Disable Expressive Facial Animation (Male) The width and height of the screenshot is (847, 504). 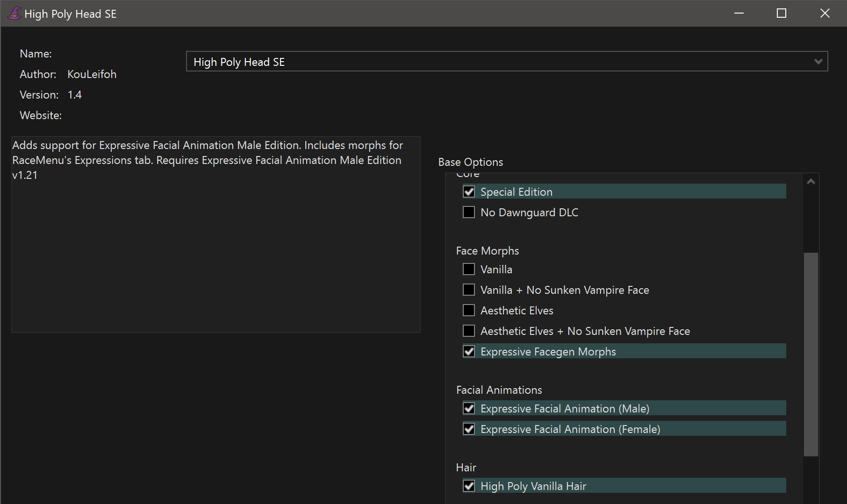469,409
